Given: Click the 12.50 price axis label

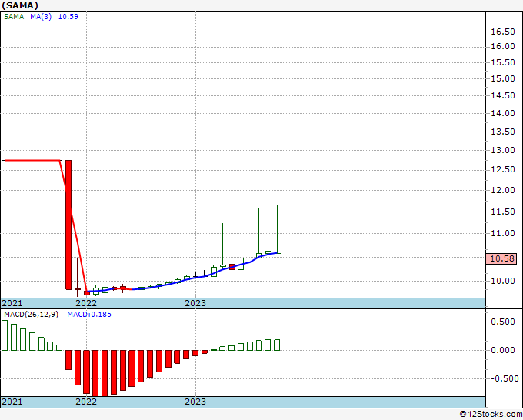Looking at the screenshot, I should pos(503,169).
